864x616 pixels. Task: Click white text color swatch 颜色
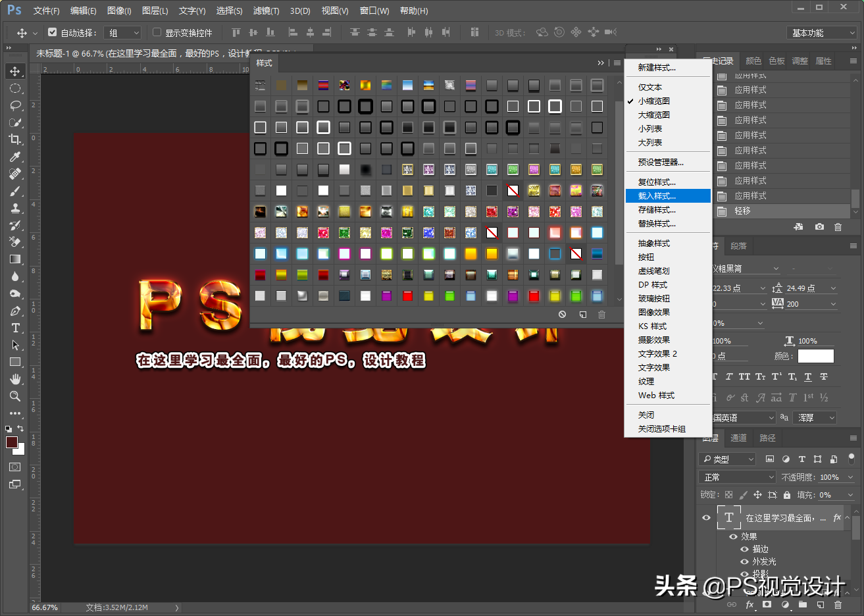pyautogui.click(x=815, y=356)
